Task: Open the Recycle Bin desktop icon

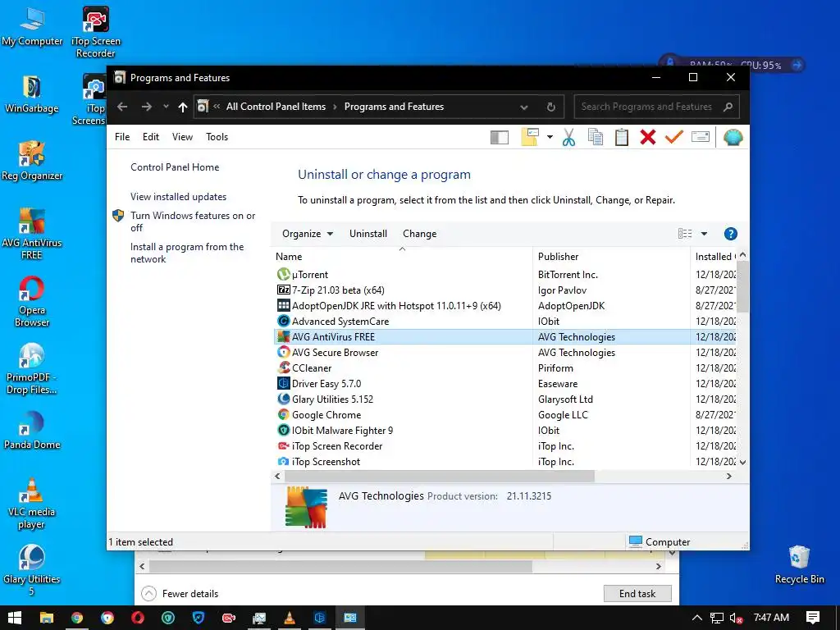Action: click(799, 564)
